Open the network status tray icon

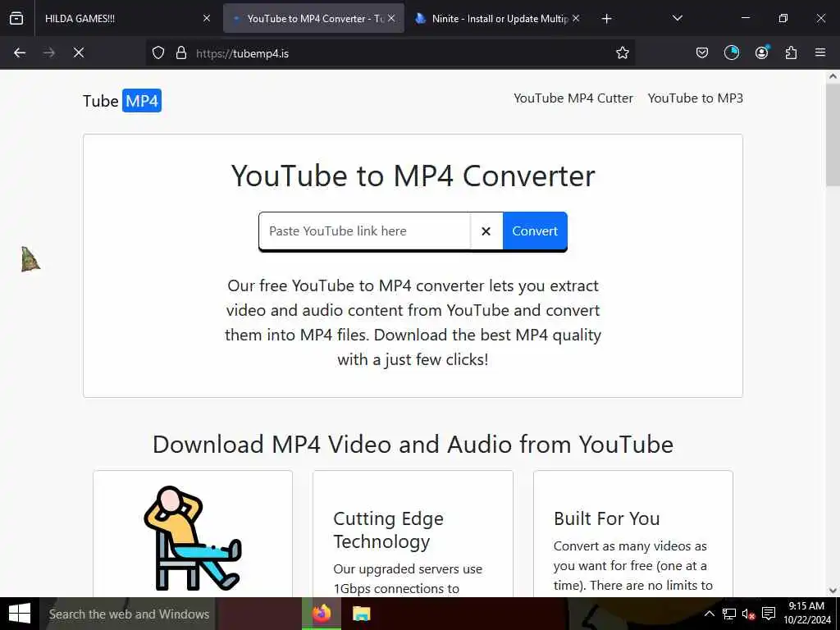[728, 614]
